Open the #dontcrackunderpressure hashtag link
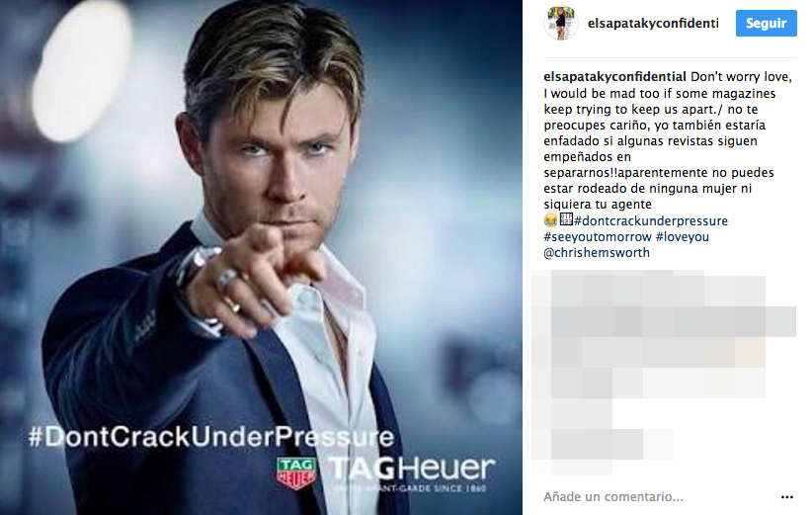Image resolution: width=812 pixels, height=515 pixels. tap(651, 221)
